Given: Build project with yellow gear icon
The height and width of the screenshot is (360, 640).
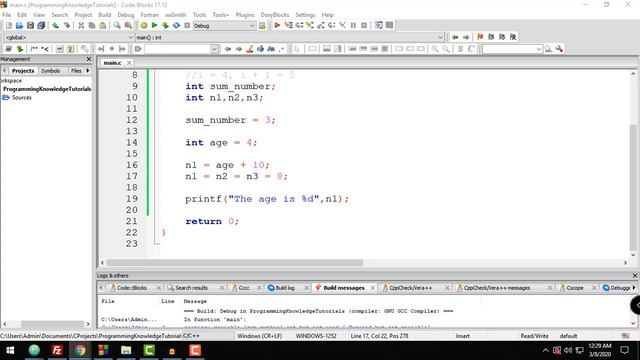Looking at the screenshot, I should pyautogui.click(x=144, y=25).
